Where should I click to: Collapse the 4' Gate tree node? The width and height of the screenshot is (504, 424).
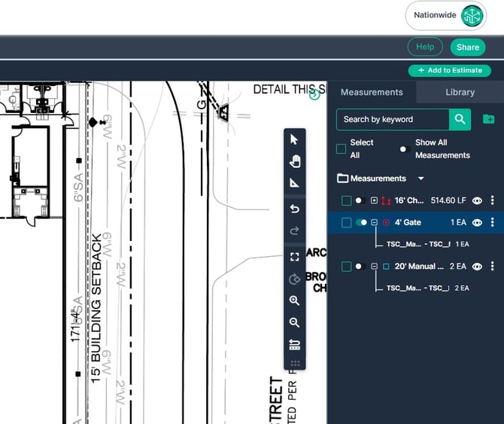374,222
